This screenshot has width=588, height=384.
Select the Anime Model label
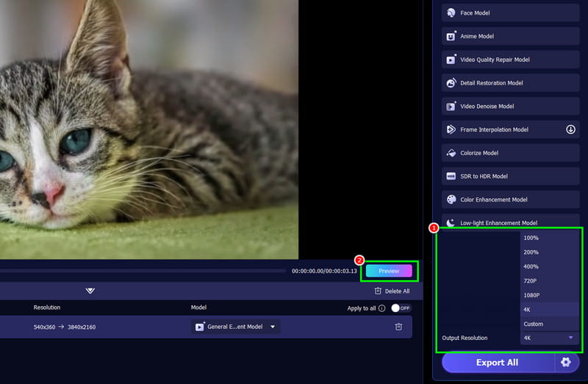[x=477, y=36]
